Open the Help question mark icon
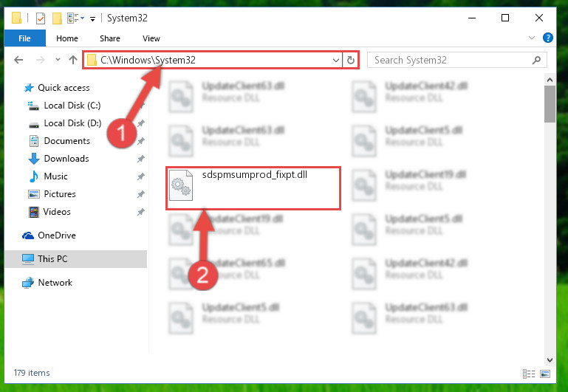Screen dimensions: 568x392 click(x=548, y=38)
